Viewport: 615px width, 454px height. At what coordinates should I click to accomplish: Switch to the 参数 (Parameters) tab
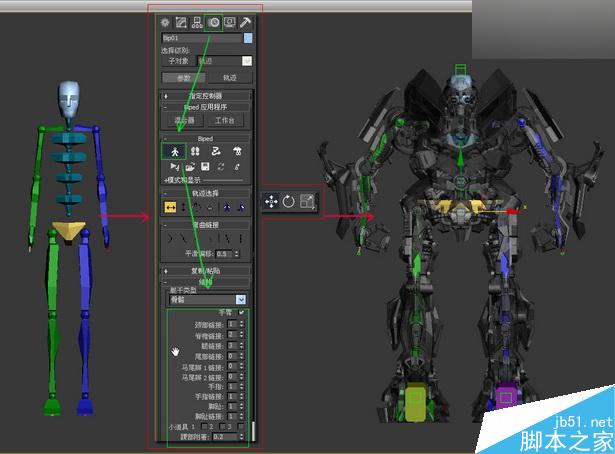click(x=184, y=77)
